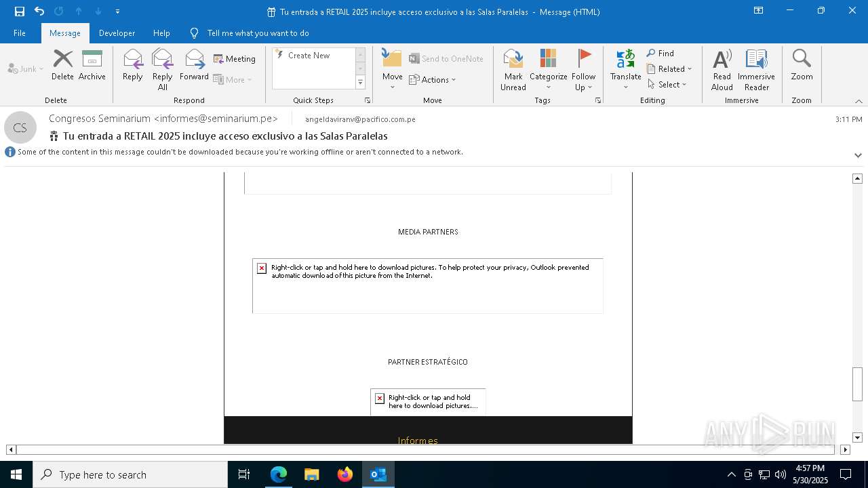Click vertical scrollbar up arrow
The image size is (868, 488).
tap(857, 178)
